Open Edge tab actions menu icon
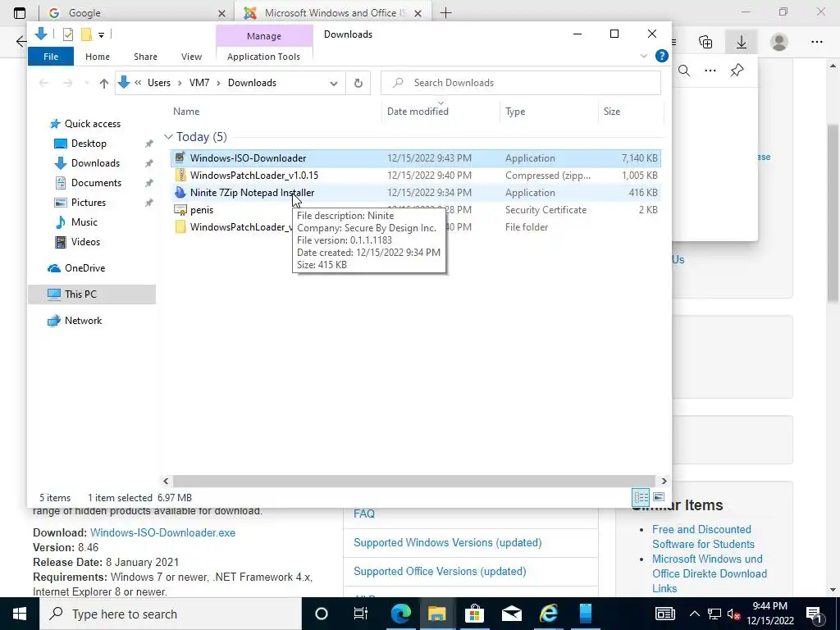The width and height of the screenshot is (840, 630). [20, 13]
